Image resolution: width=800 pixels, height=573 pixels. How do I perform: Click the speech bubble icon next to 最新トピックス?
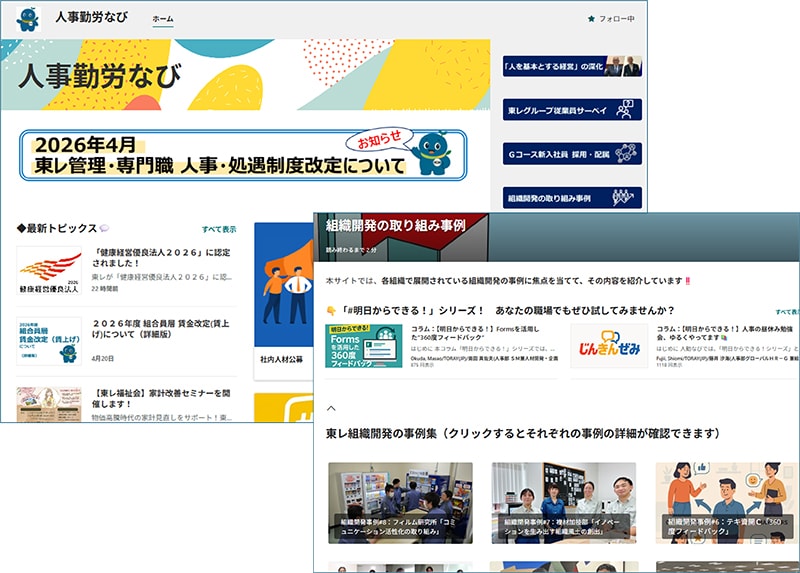click(x=104, y=228)
